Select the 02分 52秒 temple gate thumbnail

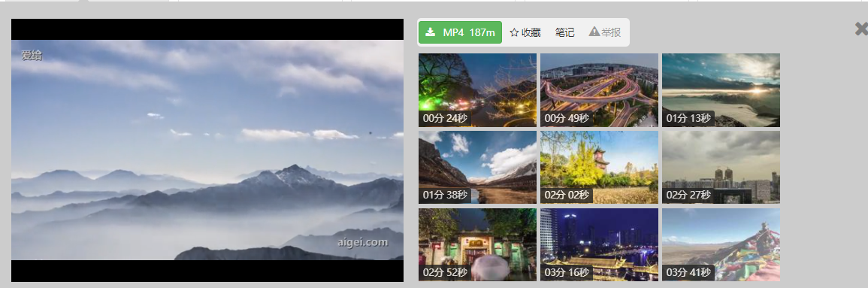coord(478,245)
